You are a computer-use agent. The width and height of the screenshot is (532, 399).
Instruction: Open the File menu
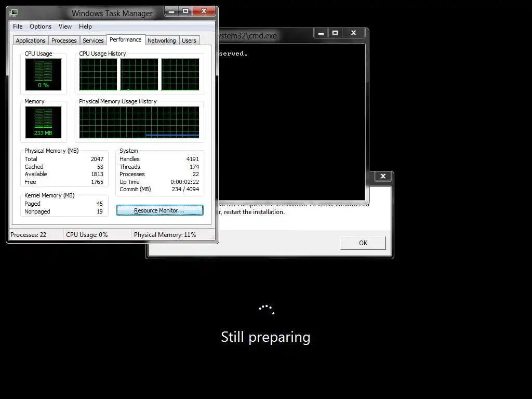point(18,26)
